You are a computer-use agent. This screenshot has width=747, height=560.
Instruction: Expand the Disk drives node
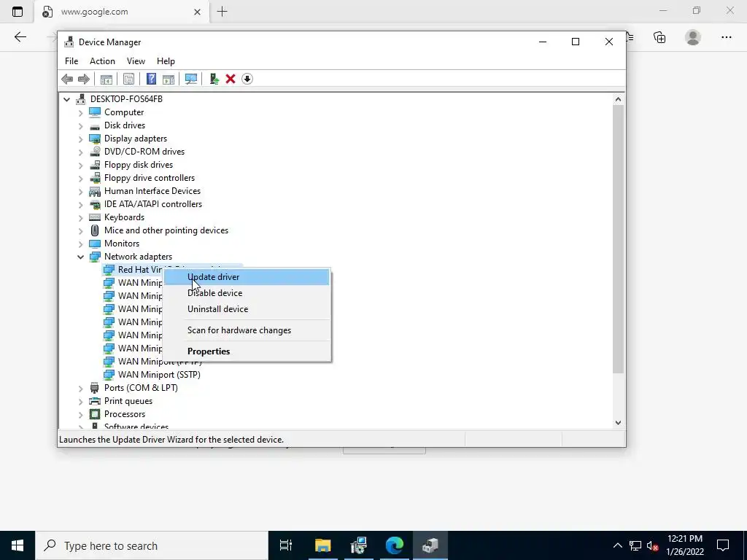click(80, 126)
